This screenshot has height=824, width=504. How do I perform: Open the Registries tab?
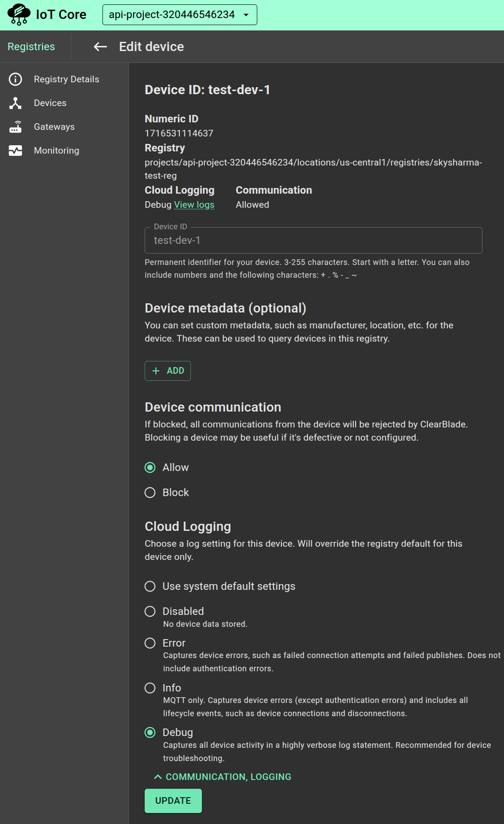coord(31,47)
